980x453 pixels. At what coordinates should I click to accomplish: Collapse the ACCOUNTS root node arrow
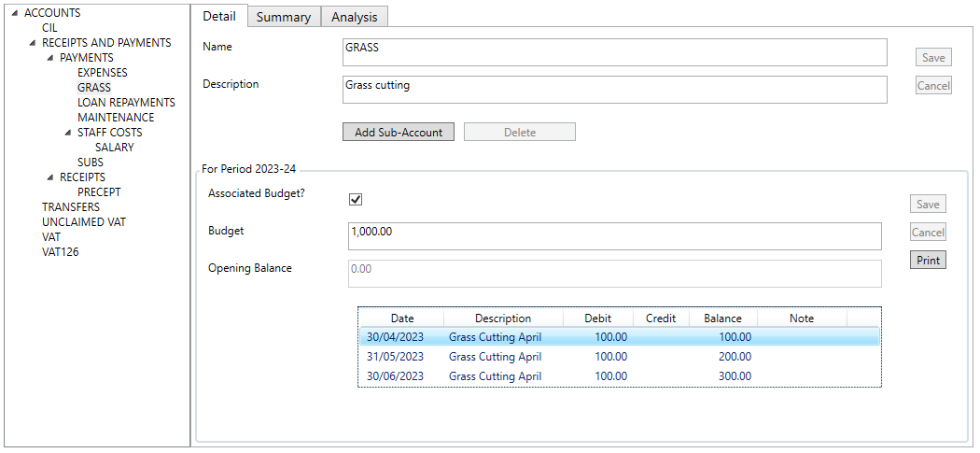pyautogui.click(x=16, y=13)
